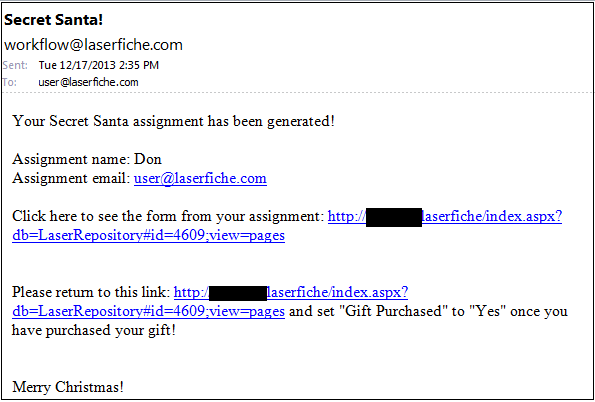Select the sender address workflow@laserfiche.com

coord(93,45)
